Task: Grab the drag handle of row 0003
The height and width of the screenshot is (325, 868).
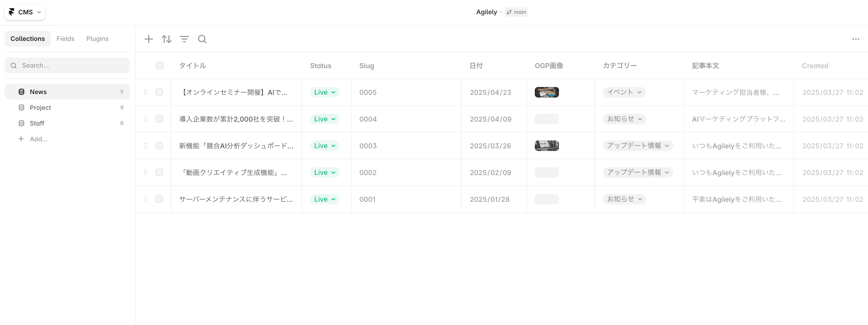Action: point(146,146)
